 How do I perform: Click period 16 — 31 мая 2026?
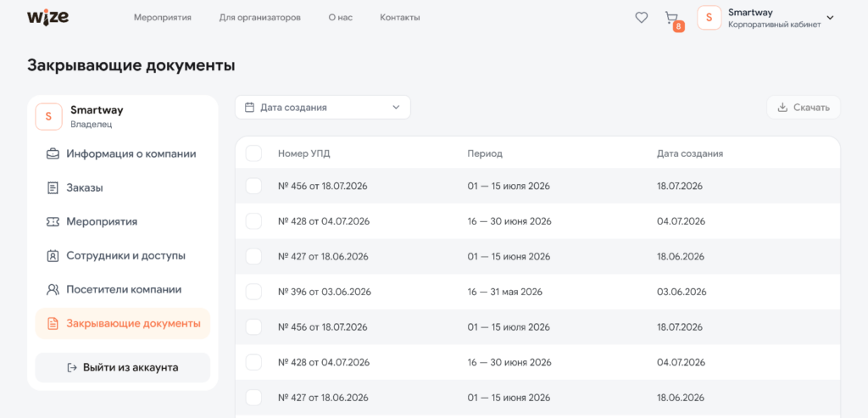505,292
